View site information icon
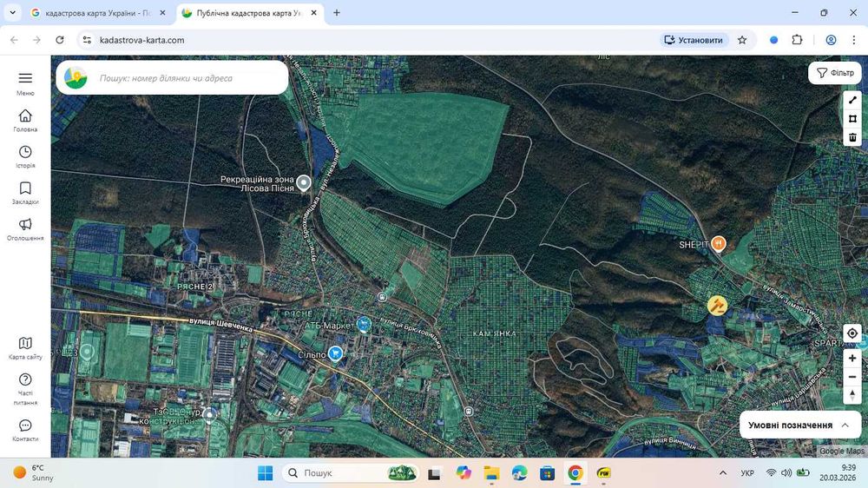The height and width of the screenshot is (488, 868). pyautogui.click(x=87, y=40)
